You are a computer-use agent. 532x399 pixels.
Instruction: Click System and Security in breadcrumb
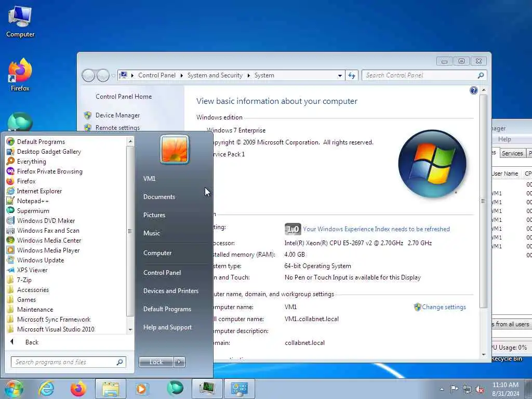[x=215, y=75]
